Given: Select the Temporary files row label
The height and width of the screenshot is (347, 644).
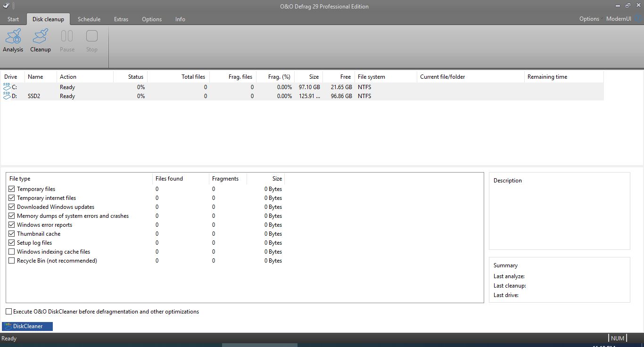Looking at the screenshot, I should [x=36, y=189].
